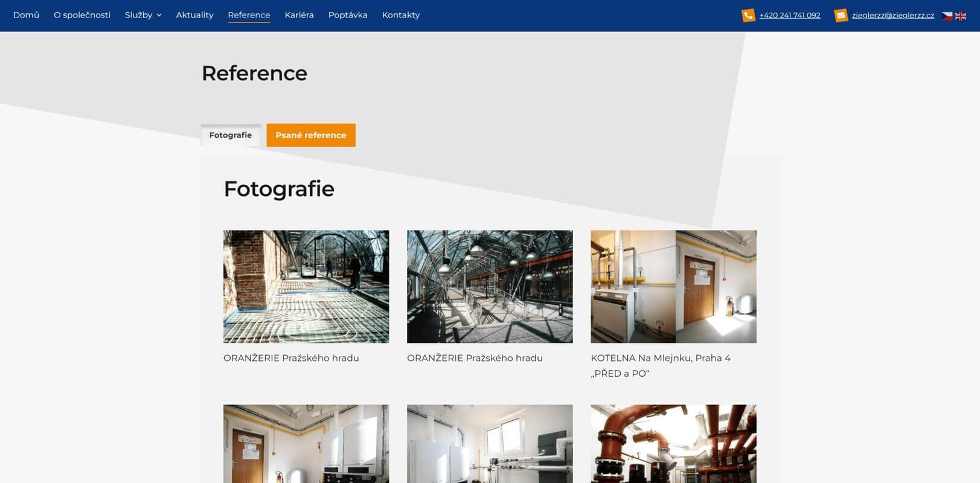980x483 pixels.
Task: Click the orange phone icon in header
Action: coord(748,16)
